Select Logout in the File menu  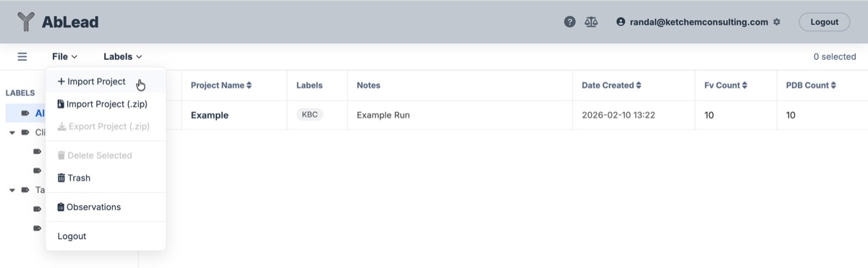[x=106, y=236]
